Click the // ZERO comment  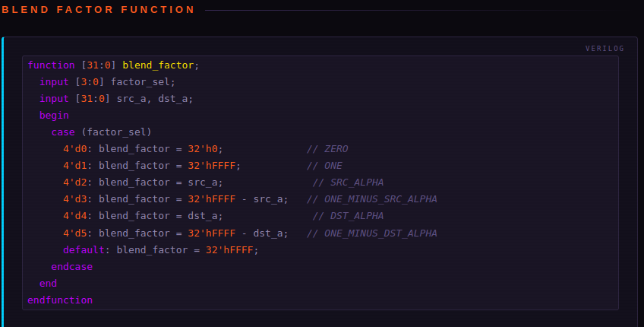point(327,149)
